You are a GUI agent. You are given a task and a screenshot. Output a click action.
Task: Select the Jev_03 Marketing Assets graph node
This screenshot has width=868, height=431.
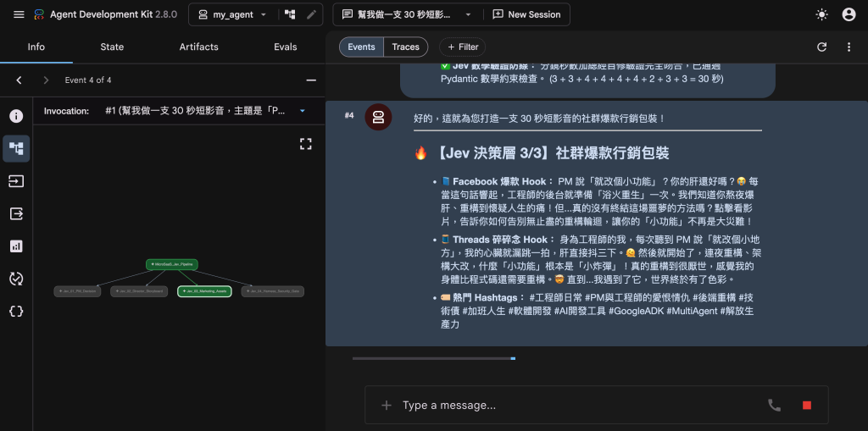pyautogui.click(x=204, y=291)
